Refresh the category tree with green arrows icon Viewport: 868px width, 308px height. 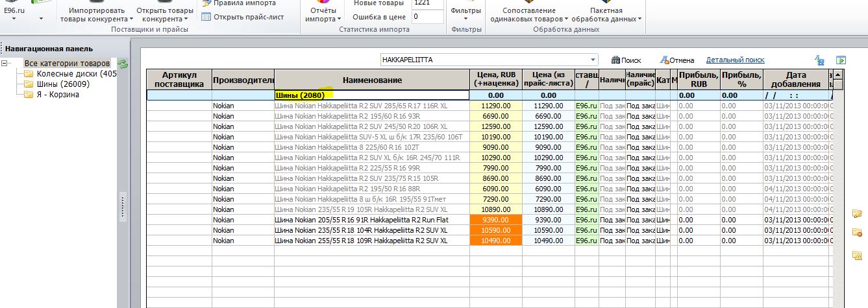(x=123, y=64)
